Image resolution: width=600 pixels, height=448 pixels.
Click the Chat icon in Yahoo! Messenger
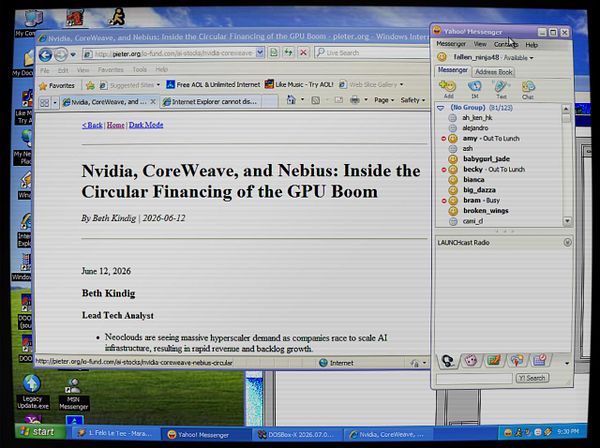click(528, 90)
